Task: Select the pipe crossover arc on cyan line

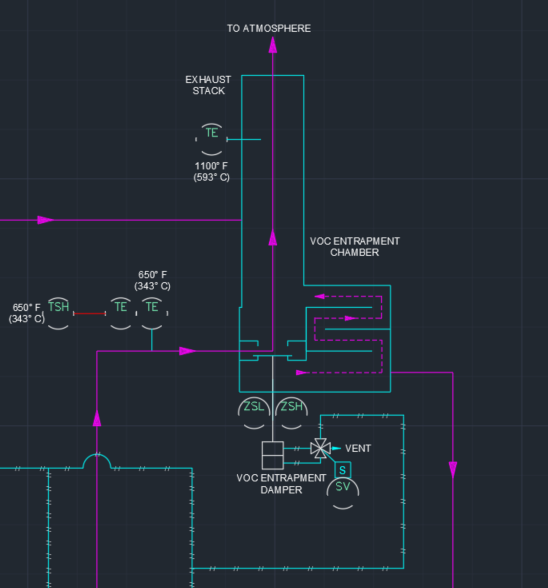Action: tap(97, 461)
